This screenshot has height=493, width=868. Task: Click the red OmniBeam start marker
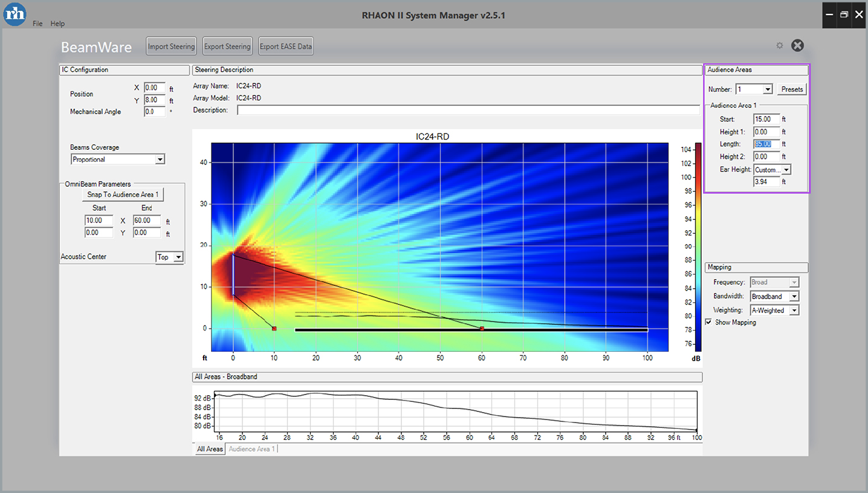pos(274,329)
